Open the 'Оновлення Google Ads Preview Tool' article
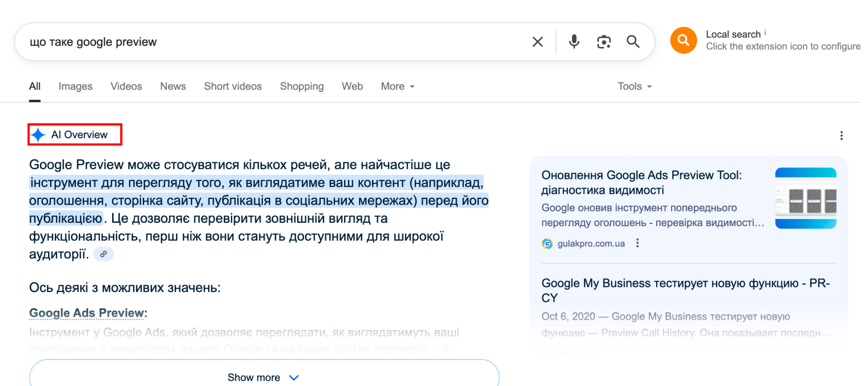This screenshot has width=868, height=386. pyautogui.click(x=642, y=182)
